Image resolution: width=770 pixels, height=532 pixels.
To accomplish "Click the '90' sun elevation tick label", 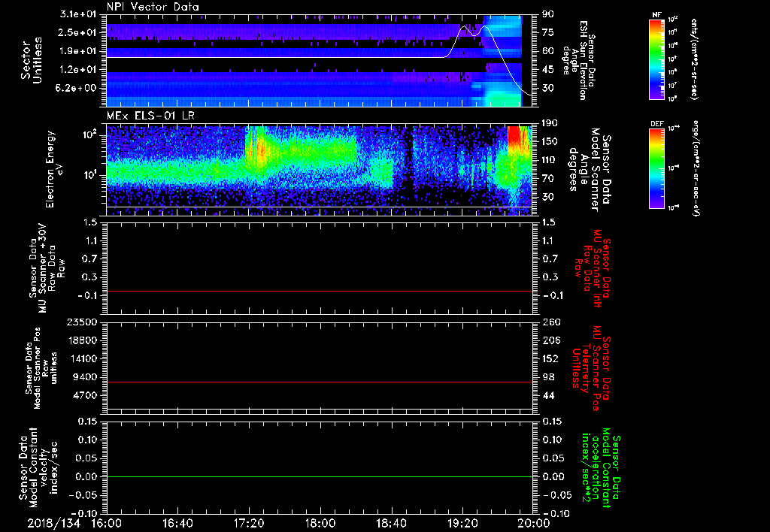I will (548, 14).
